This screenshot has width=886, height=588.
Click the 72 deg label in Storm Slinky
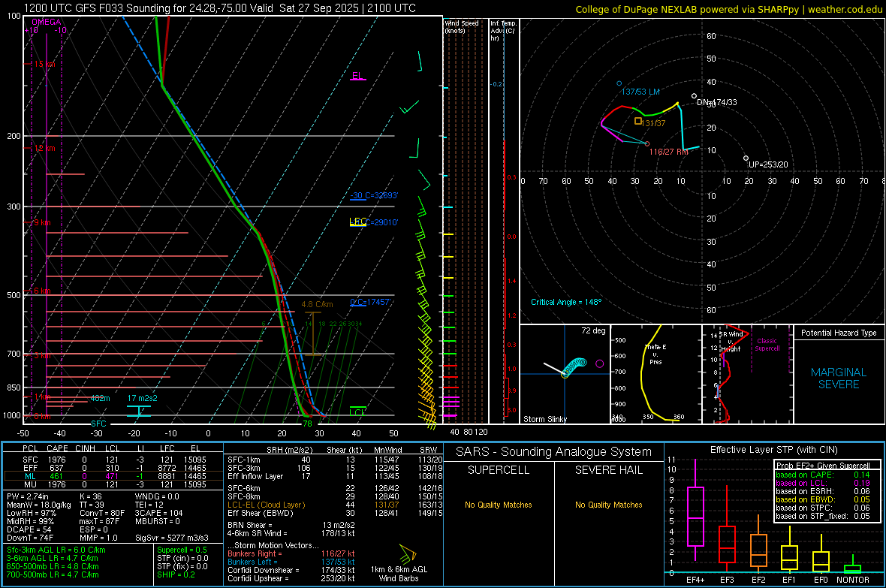tap(593, 330)
